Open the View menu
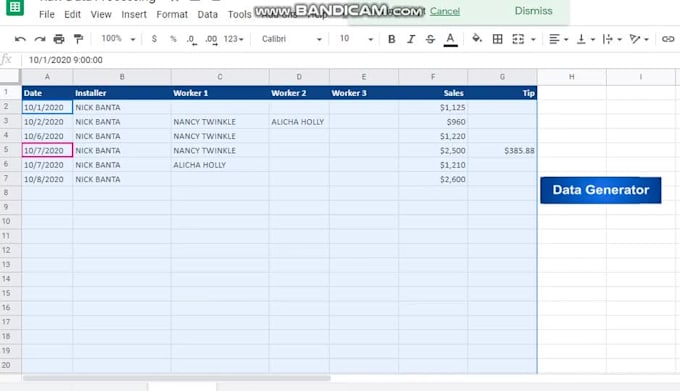The width and height of the screenshot is (680, 391). click(101, 14)
